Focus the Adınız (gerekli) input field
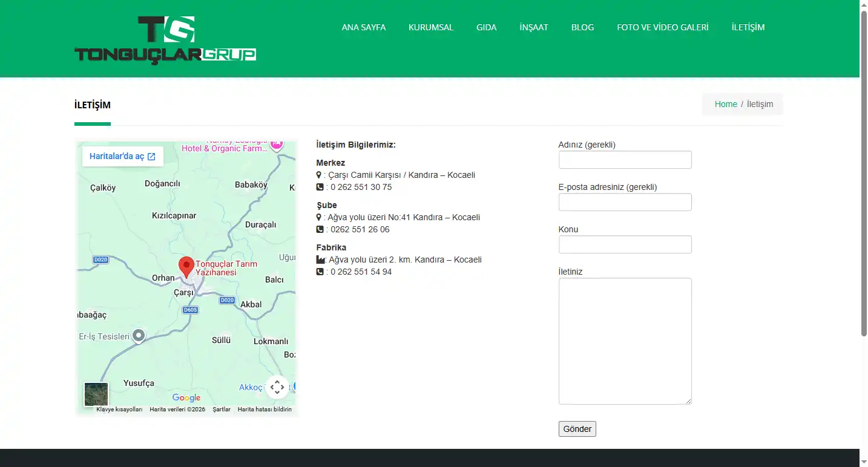868x467 pixels. coord(625,160)
